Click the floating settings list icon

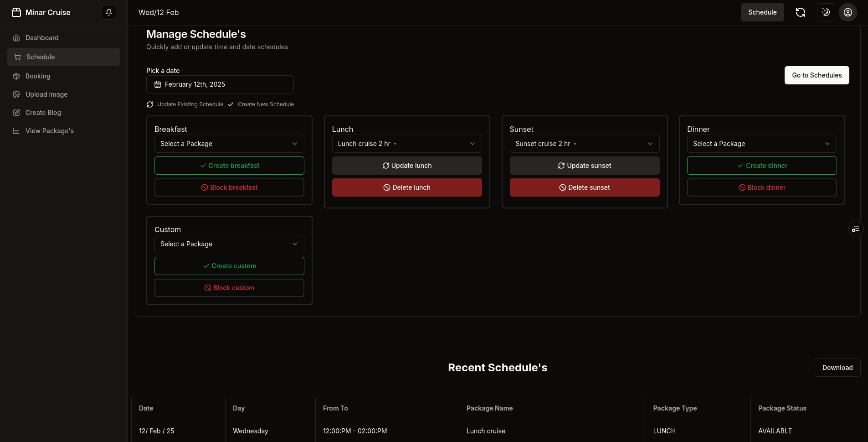click(x=855, y=229)
